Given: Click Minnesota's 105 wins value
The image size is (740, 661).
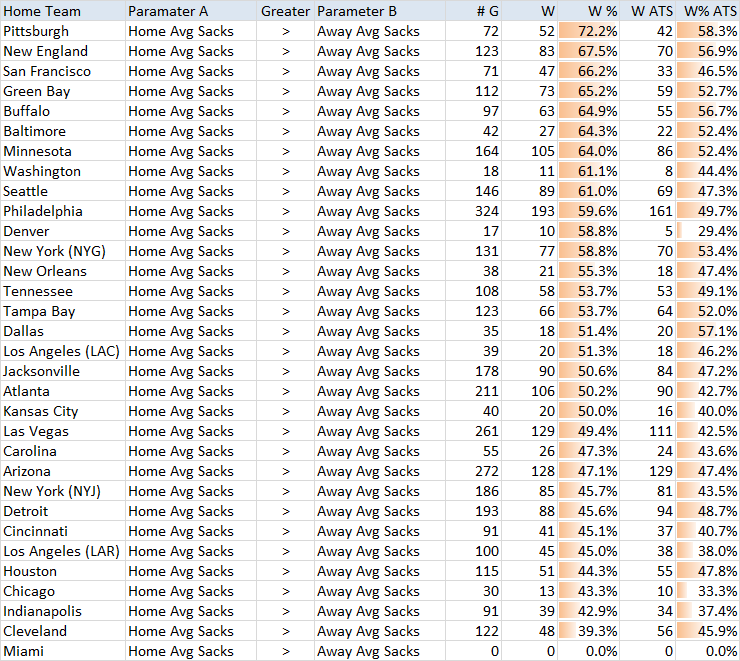Looking at the screenshot, I should click(530, 151).
